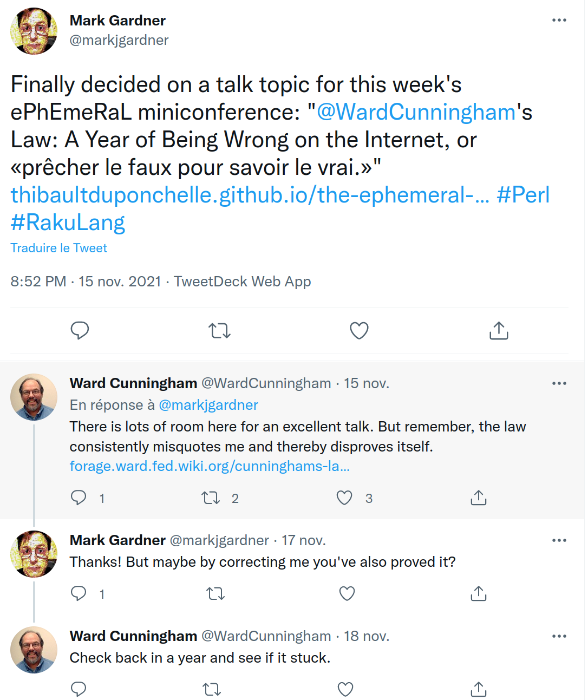The height and width of the screenshot is (700, 588).
Task: Retweet Ward Cunningham's reply with 2 retweets
Action: [211, 498]
